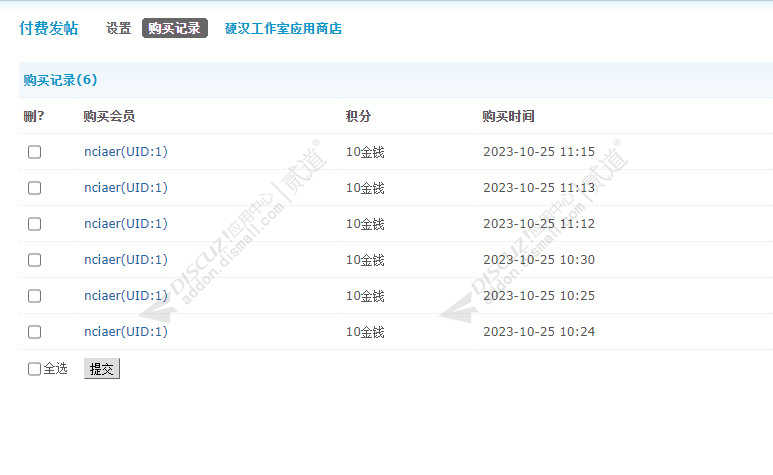Screen dimensions: 773x475
Task: Click the 删? column header
Action: 34,116
